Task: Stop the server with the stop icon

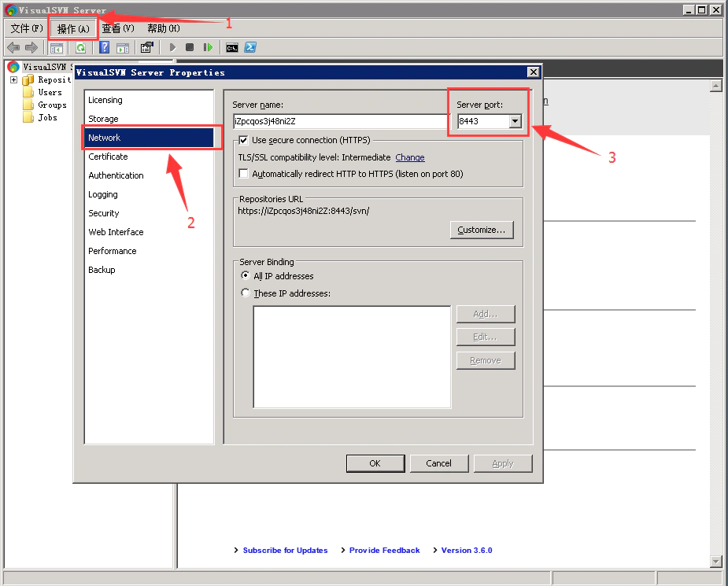Action: click(x=190, y=47)
